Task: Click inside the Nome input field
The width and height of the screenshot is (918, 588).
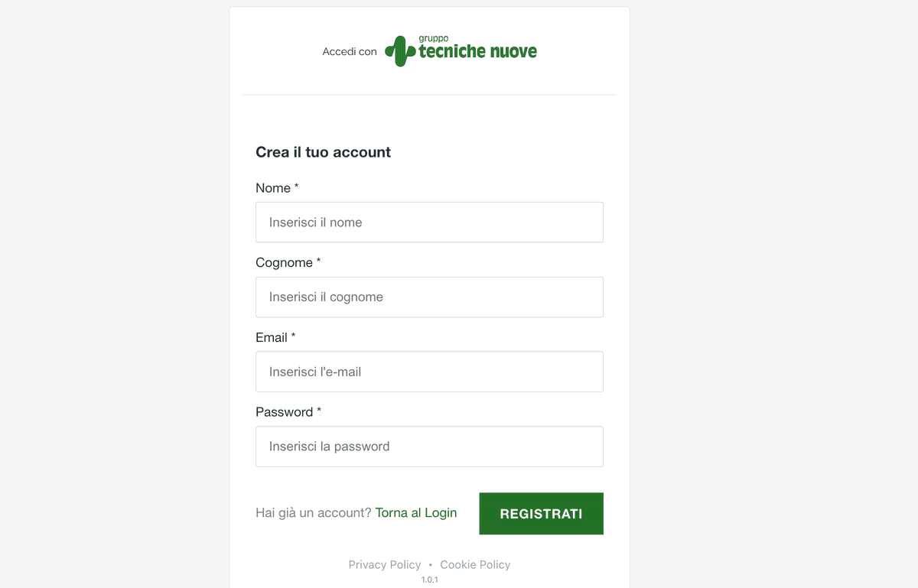Action: tap(428, 222)
